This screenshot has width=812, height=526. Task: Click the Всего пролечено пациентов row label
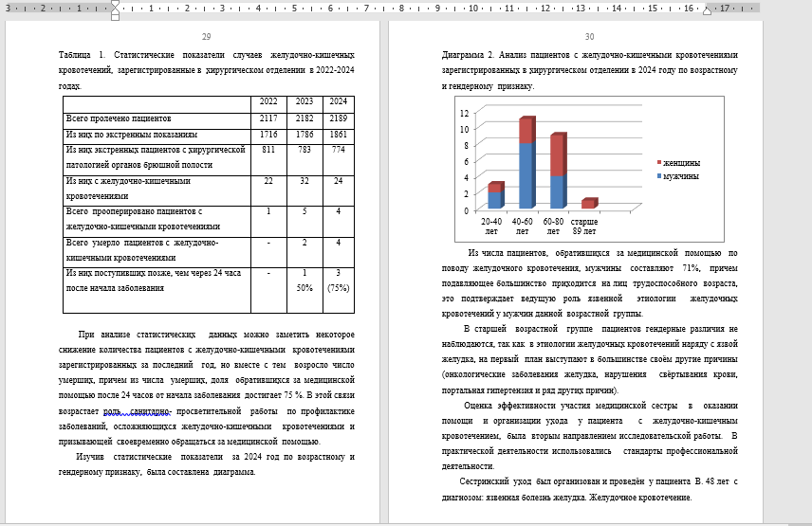pyautogui.click(x=119, y=118)
